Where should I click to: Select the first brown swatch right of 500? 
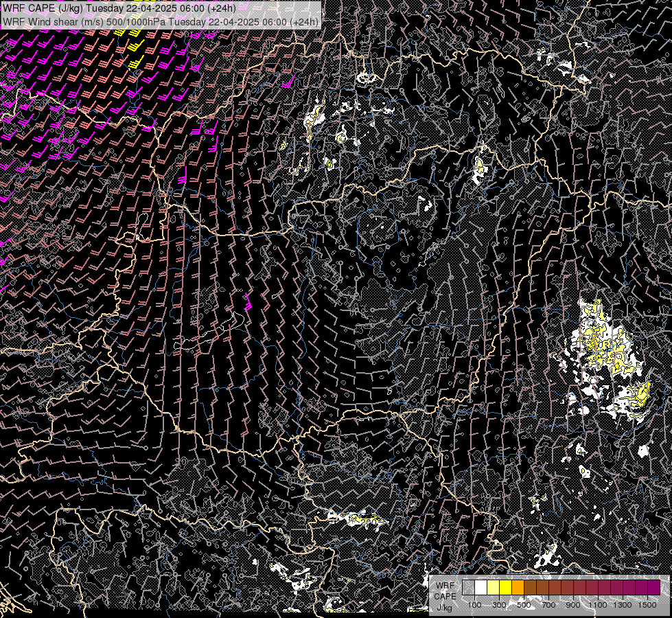(x=530, y=587)
